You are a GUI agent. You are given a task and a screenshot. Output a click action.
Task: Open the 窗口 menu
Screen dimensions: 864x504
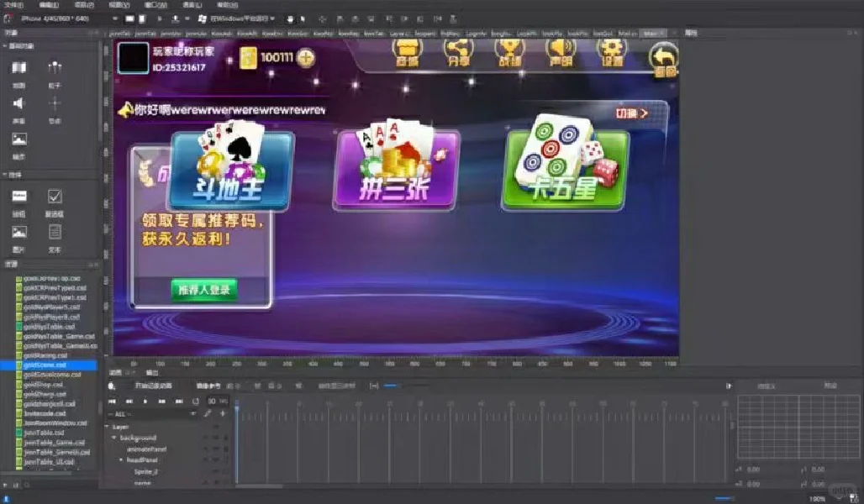pyautogui.click(x=155, y=5)
